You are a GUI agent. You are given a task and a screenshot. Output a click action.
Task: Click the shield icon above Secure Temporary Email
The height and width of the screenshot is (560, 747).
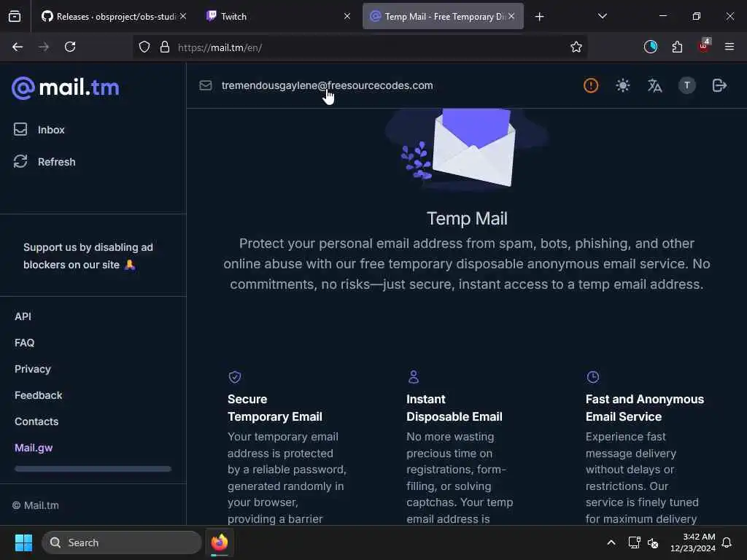(x=234, y=377)
